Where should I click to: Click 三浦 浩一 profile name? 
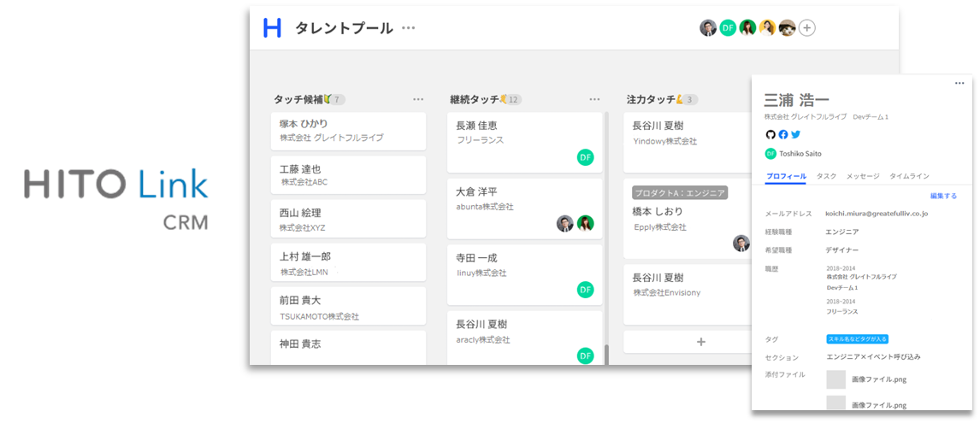796,100
